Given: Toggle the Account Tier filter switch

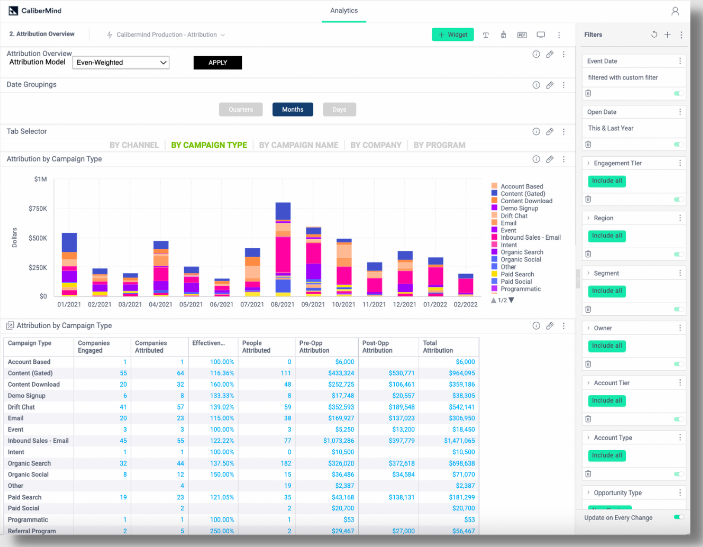Looking at the screenshot, I should tap(679, 419).
